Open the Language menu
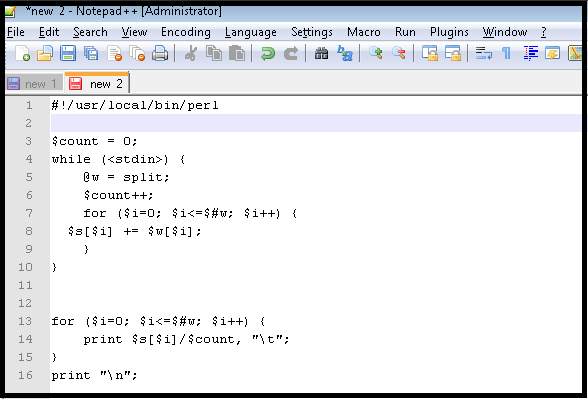588x399 pixels. (x=250, y=32)
